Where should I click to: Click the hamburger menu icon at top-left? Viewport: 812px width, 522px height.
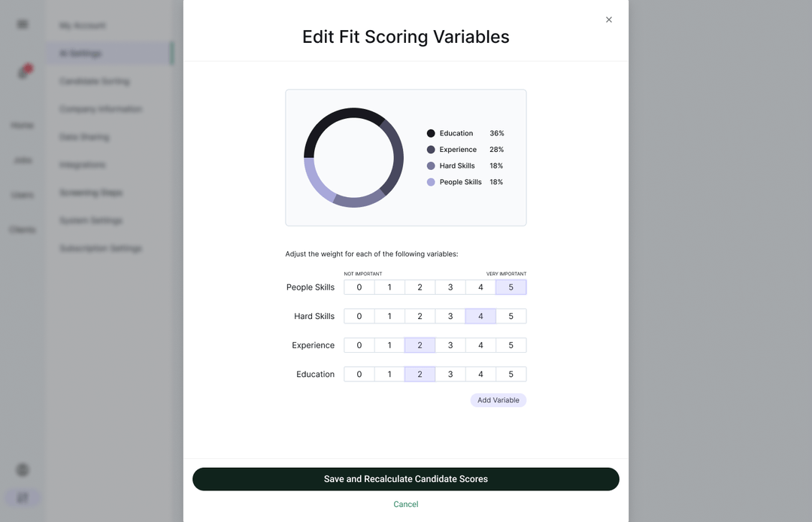coord(23,24)
